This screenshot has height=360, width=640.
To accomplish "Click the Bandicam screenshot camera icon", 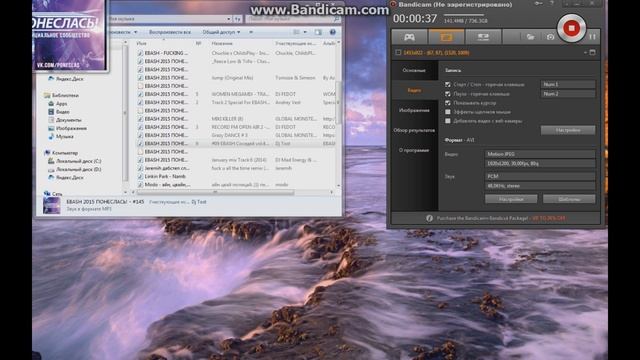I will point(550,37).
